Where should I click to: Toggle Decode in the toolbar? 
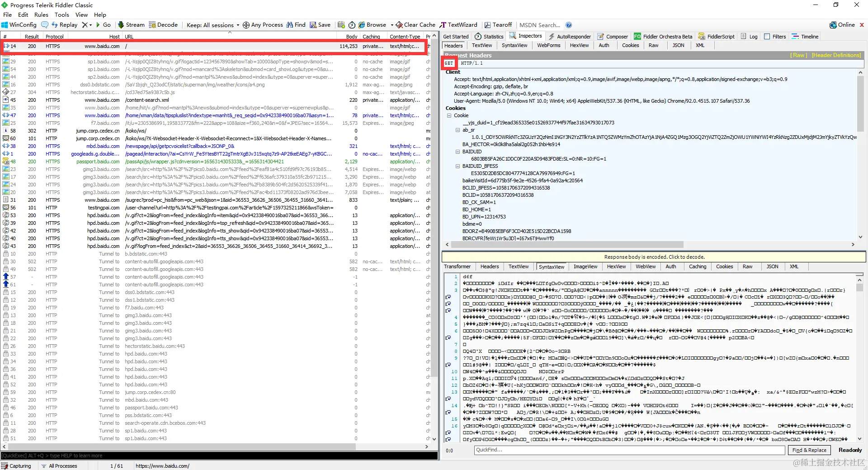coord(163,25)
